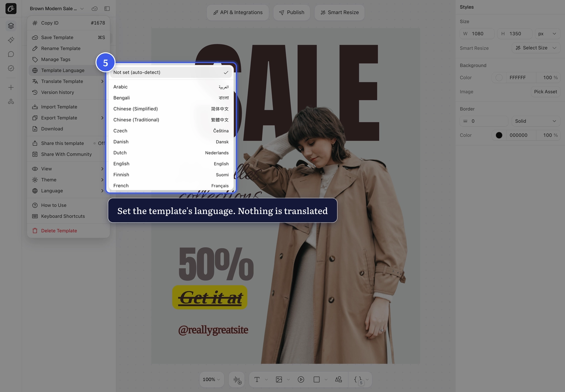Open the shapes and elements tool

click(x=338, y=380)
